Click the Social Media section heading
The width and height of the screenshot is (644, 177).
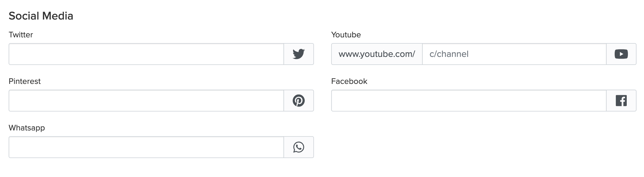pos(41,16)
